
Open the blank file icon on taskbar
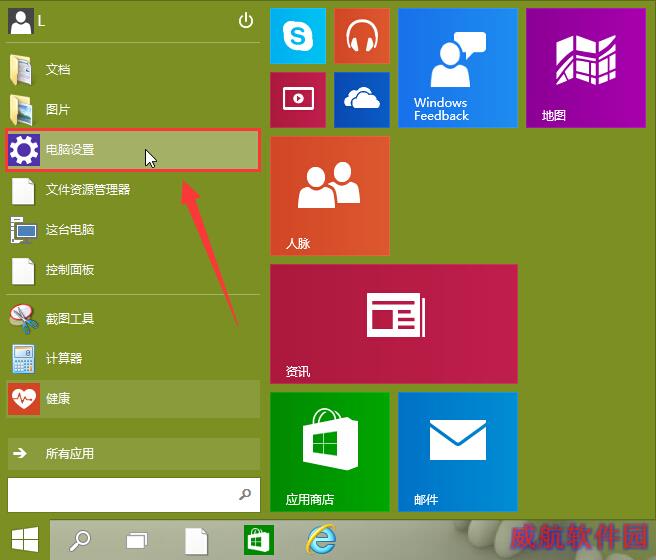click(x=196, y=540)
